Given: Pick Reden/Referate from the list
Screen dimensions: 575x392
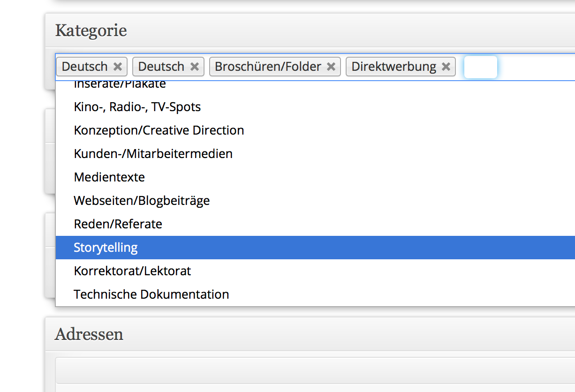Looking at the screenshot, I should tap(315, 224).
